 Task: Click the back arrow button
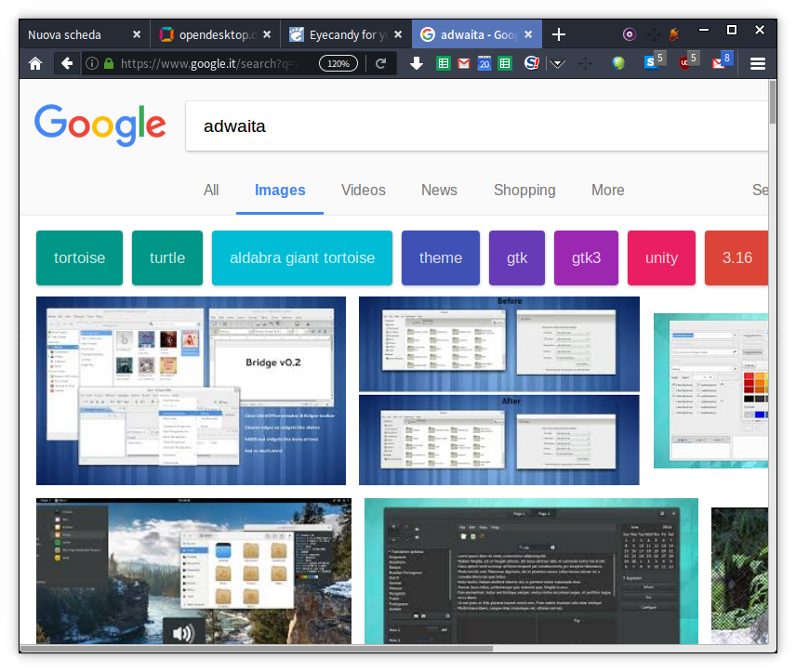pos(67,63)
